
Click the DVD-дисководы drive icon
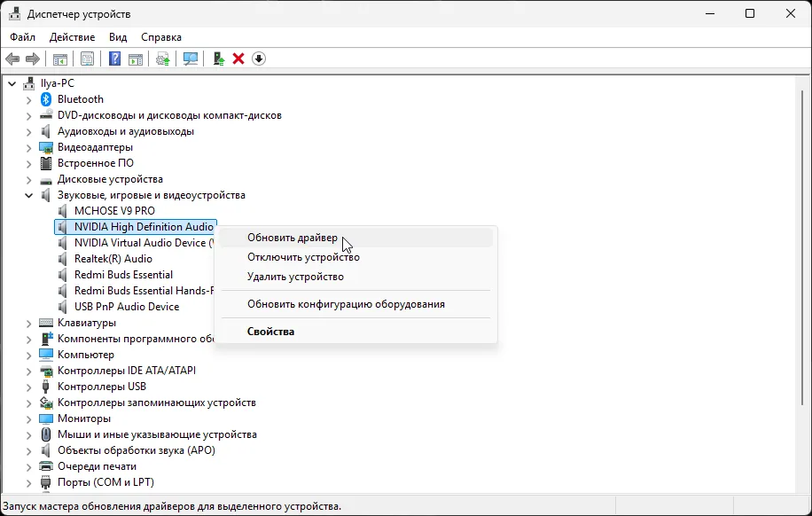[46, 115]
